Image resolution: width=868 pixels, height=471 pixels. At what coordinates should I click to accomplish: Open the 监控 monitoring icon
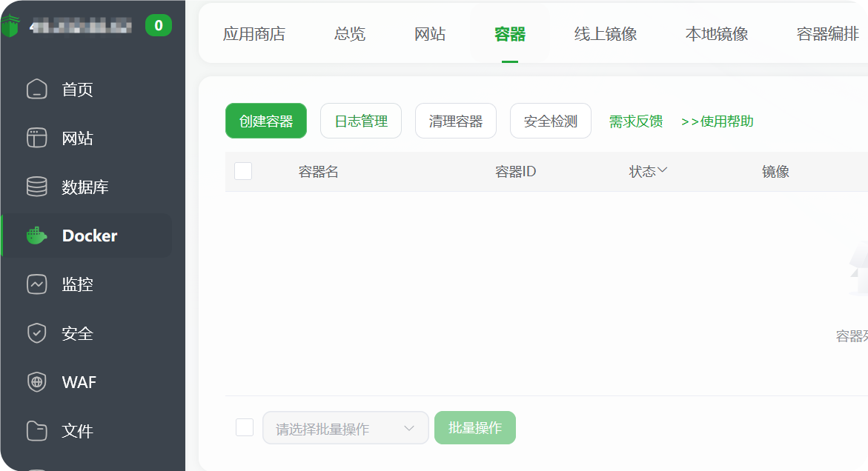(36, 284)
